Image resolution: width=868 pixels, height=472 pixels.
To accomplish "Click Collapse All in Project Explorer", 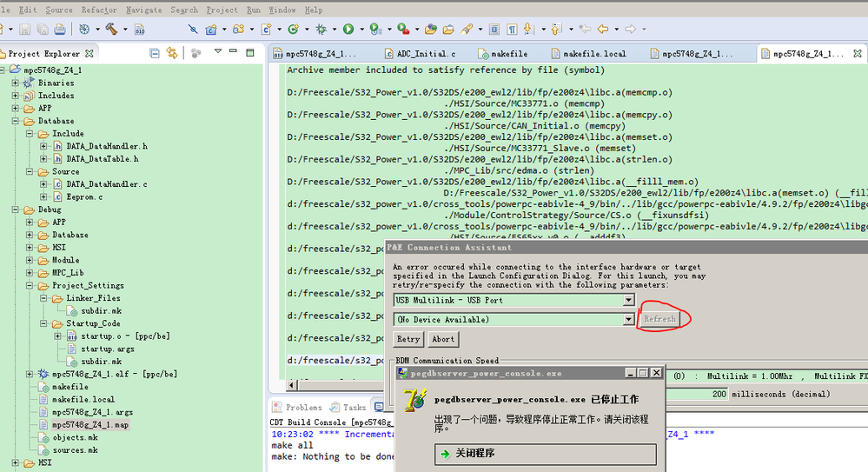I will tap(155, 53).
